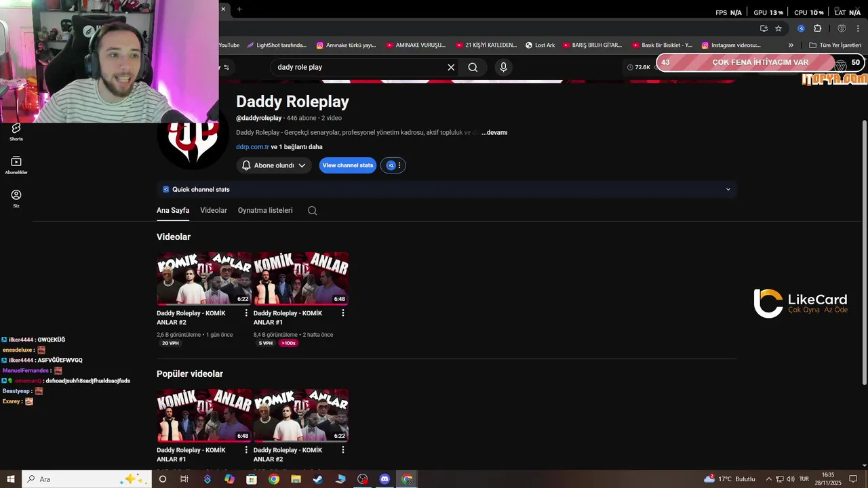This screenshot has width=868, height=488.
Task: Click the magnifier search button
Action: [473, 67]
